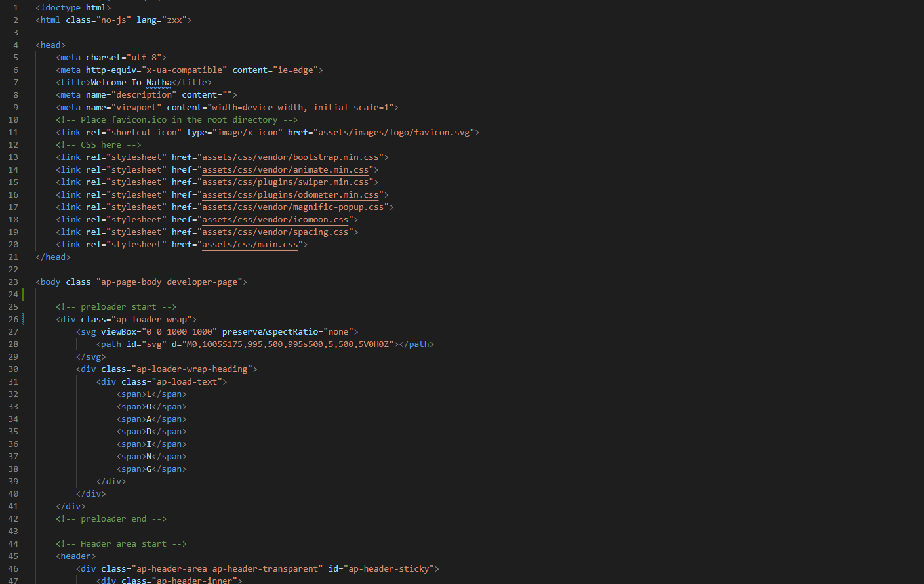Click the "utf-8" charset value
This screenshot has height=584, width=924.
point(144,58)
